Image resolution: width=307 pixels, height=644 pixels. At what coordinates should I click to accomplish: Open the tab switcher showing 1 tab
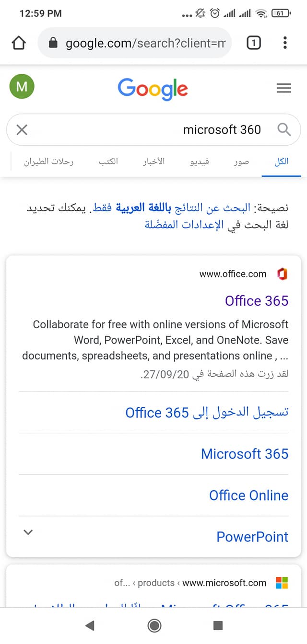pyautogui.click(x=253, y=43)
